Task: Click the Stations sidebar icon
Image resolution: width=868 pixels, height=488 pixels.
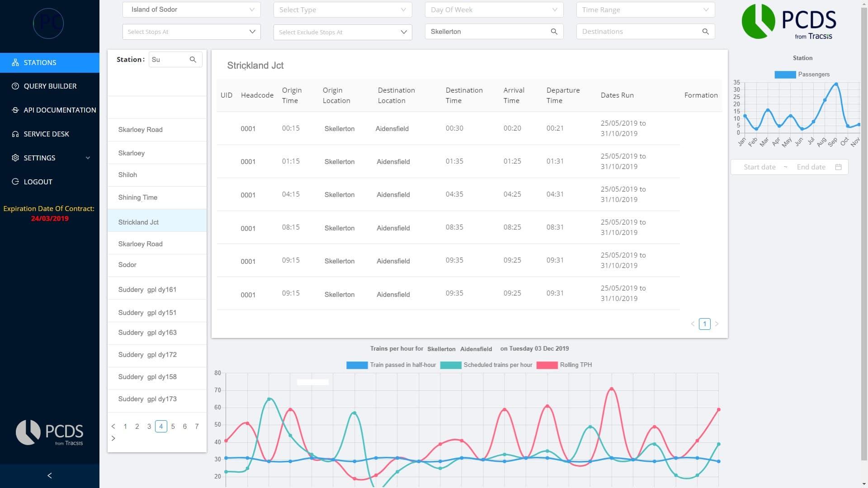Action: tap(15, 63)
